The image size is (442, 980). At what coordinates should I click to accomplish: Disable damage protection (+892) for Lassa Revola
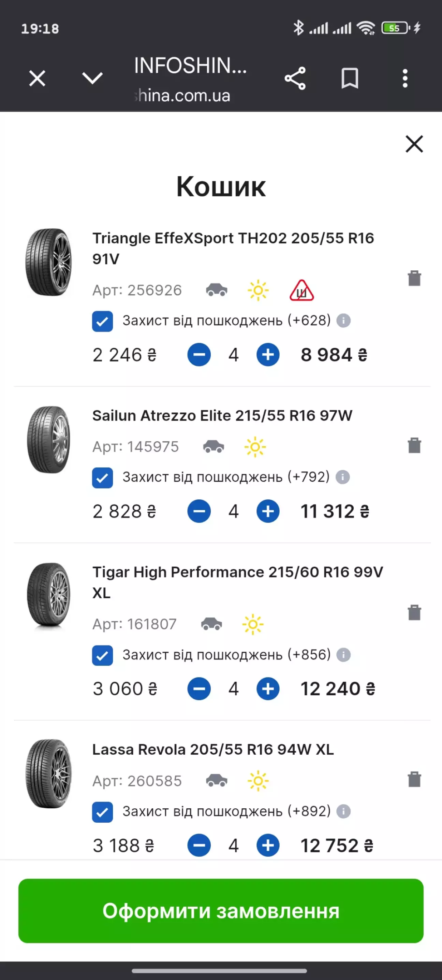coord(102,812)
